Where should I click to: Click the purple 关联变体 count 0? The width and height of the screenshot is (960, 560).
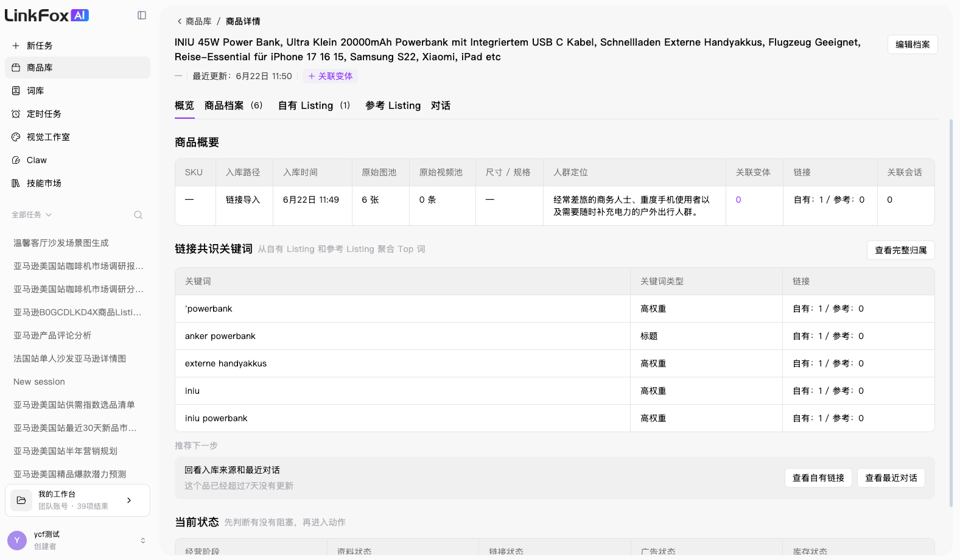point(738,200)
